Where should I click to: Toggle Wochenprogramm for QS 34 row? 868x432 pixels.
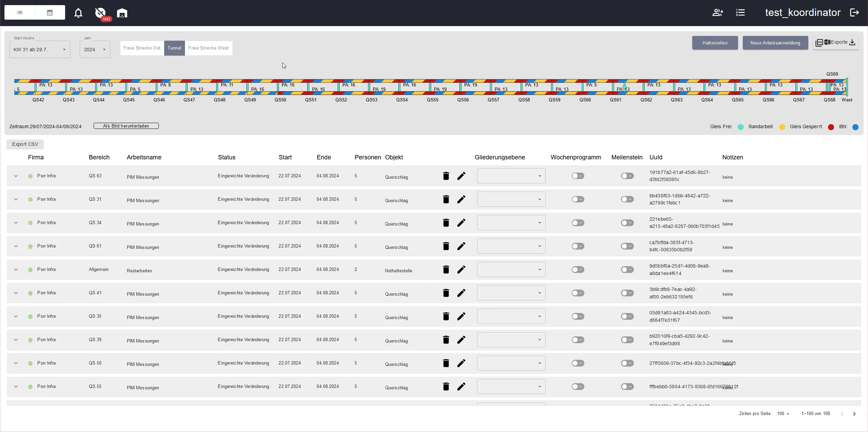pyautogui.click(x=578, y=223)
